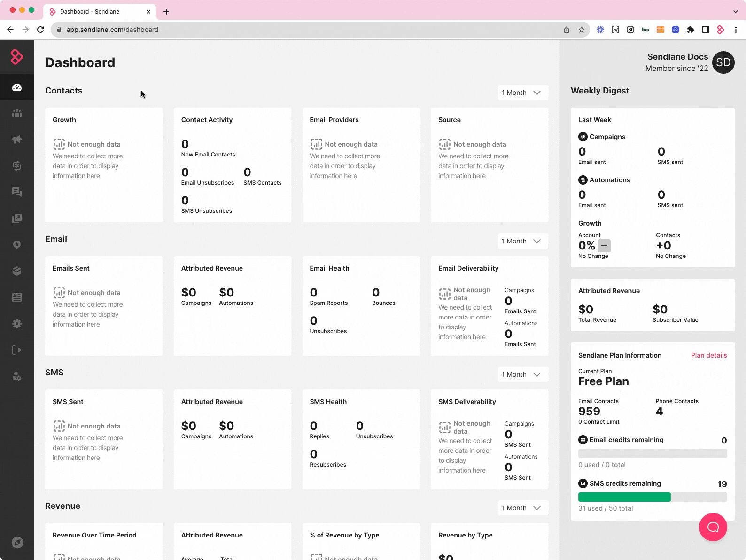Click the Resubscribes label
746x560 pixels.
click(x=328, y=465)
